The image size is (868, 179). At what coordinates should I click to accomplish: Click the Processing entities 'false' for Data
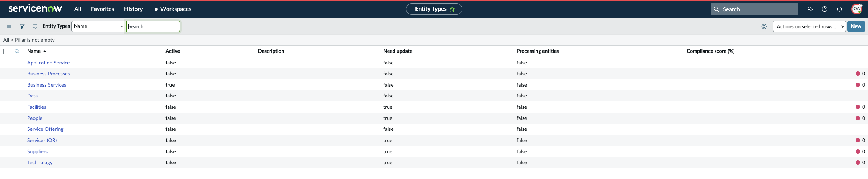(522, 96)
